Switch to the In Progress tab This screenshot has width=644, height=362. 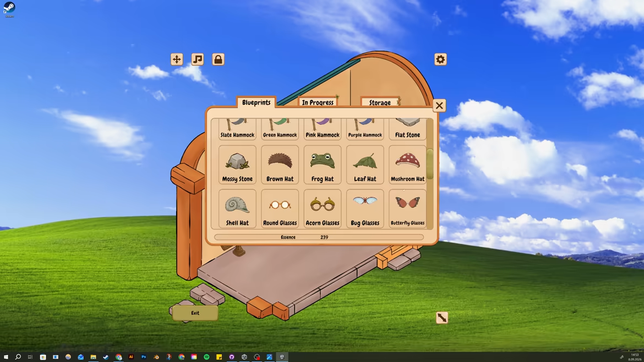(x=318, y=102)
